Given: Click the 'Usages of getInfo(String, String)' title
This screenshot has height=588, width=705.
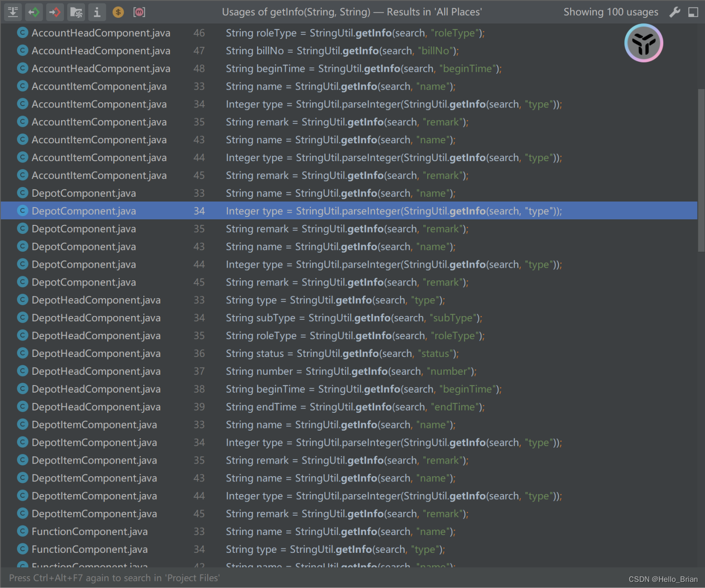Looking at the screenshot, I should tap(296, 12).
